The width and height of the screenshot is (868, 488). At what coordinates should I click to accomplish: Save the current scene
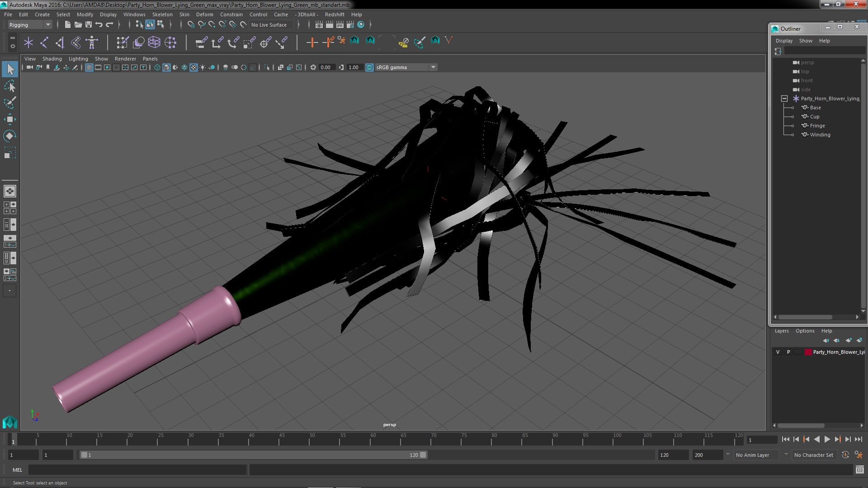pos(89,25)
